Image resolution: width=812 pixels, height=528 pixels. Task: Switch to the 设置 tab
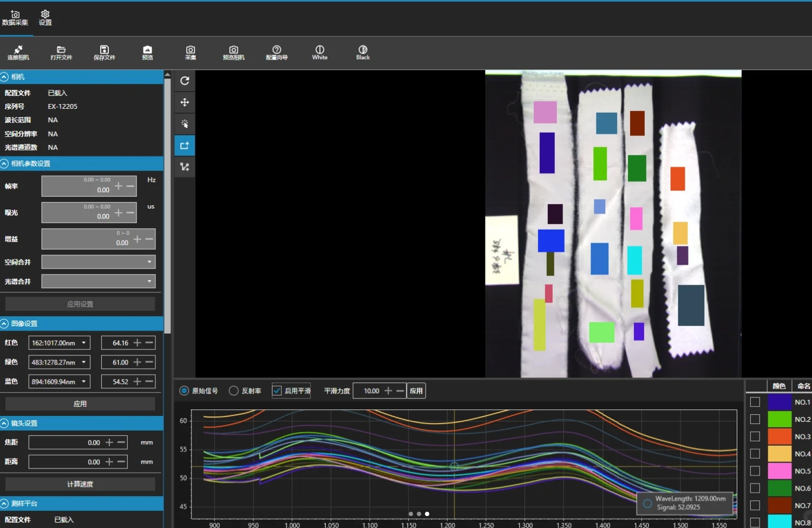(45, 18)
